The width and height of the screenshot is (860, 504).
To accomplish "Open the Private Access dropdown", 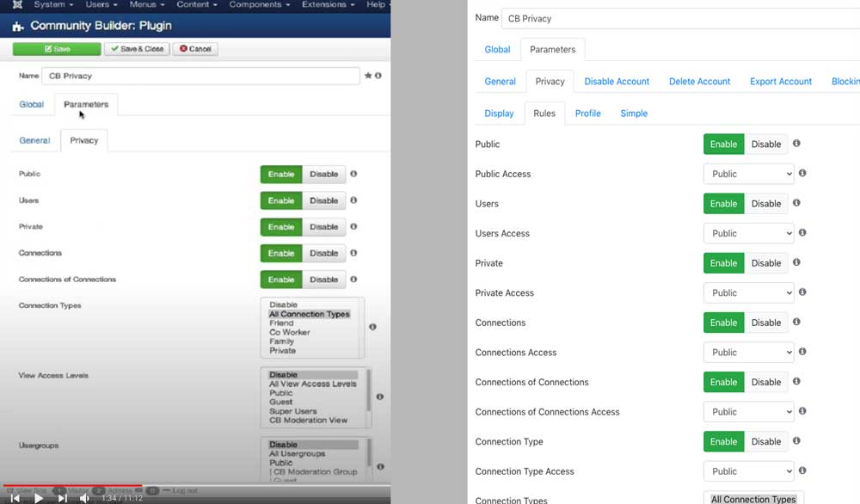I will 749,293.
